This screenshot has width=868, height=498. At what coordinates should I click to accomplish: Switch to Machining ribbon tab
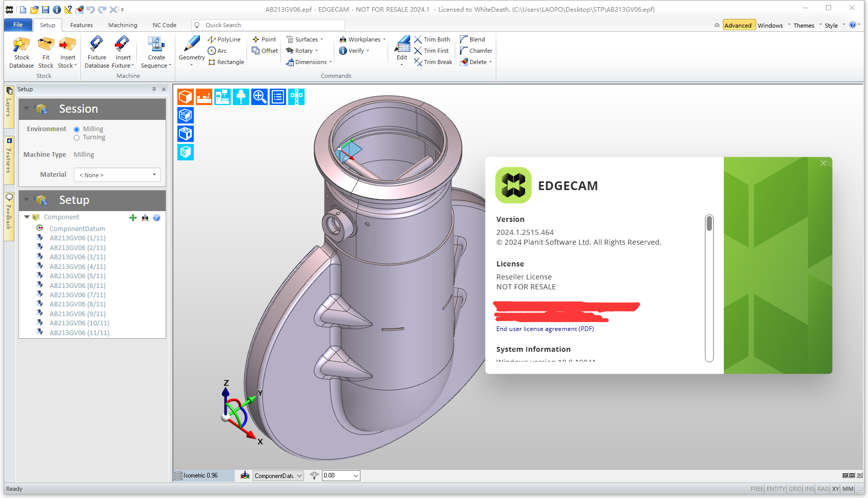[x=123, y=25]
